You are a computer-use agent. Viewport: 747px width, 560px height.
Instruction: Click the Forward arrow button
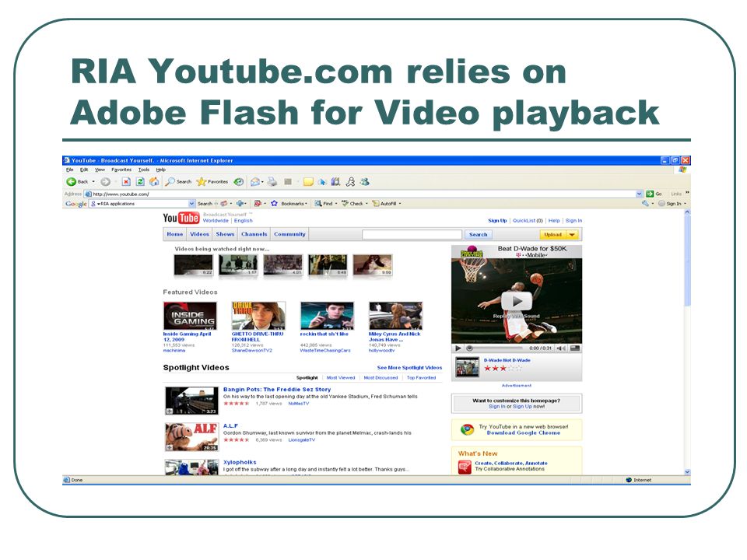coord(105,181)
